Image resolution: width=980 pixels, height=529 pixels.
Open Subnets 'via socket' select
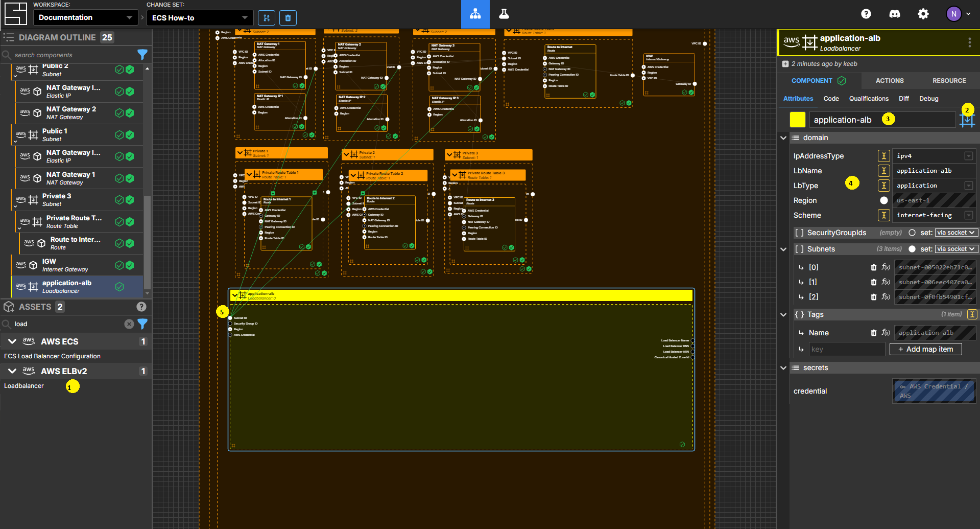956,249
